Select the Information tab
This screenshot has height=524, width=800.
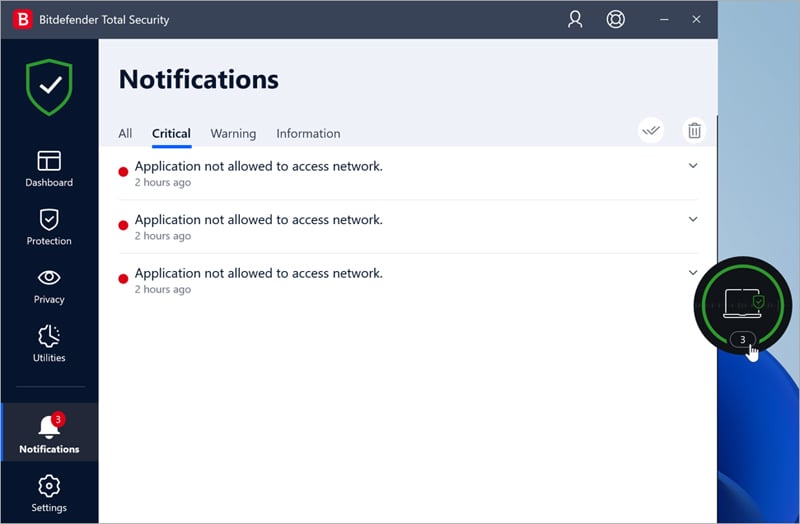[308, 134]
